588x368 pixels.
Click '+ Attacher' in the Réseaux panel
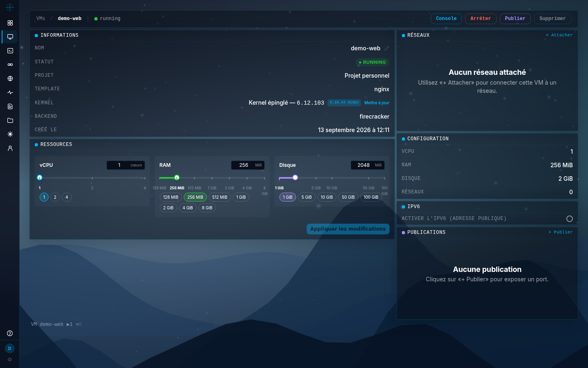(x=559, y=35)
